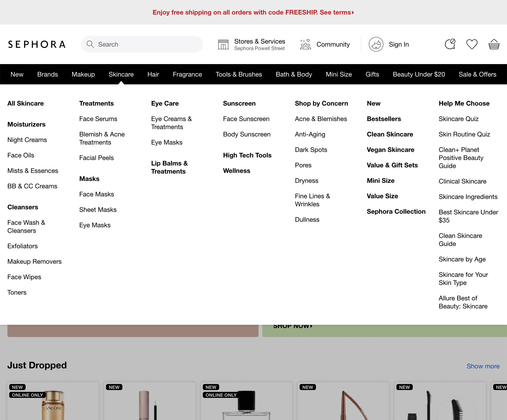Open the Loves heart icon
The height and width of the screenshot is (420, 507).
pos(472,44)
